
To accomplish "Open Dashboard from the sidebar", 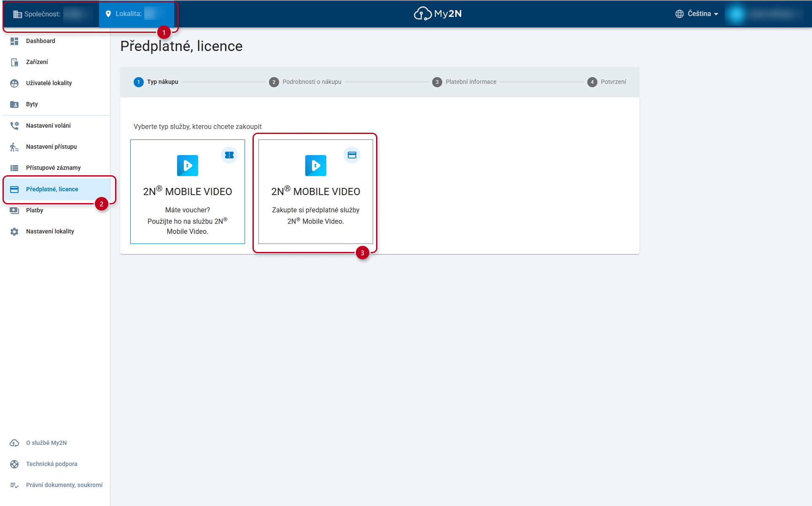I will [56, 41].
